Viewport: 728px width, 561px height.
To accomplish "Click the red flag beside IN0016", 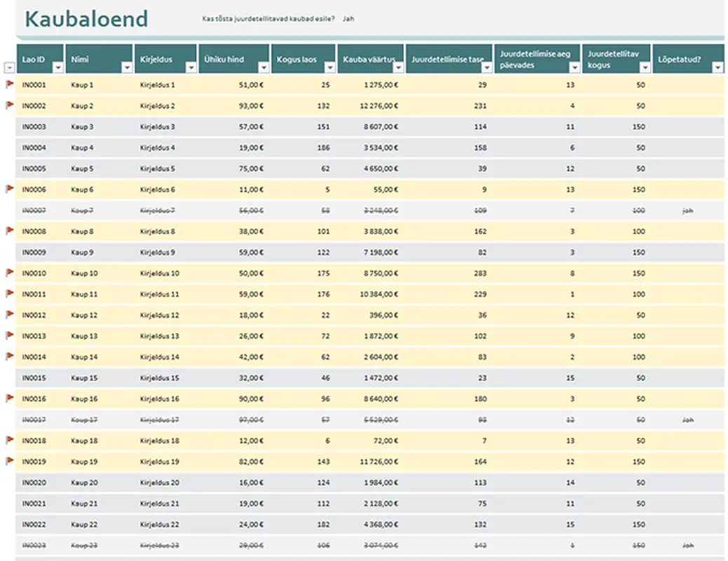I will pos(10,398).
